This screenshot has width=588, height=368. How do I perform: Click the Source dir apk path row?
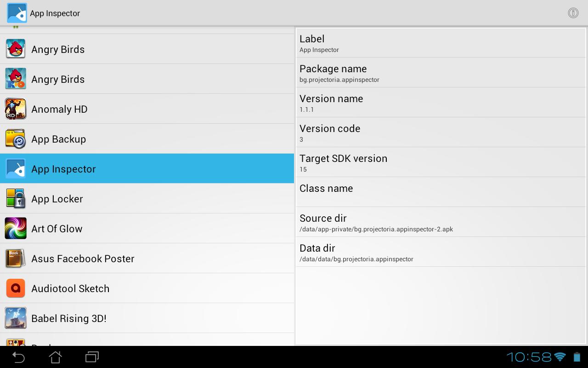pyautogui.click(x=441, y=222)
